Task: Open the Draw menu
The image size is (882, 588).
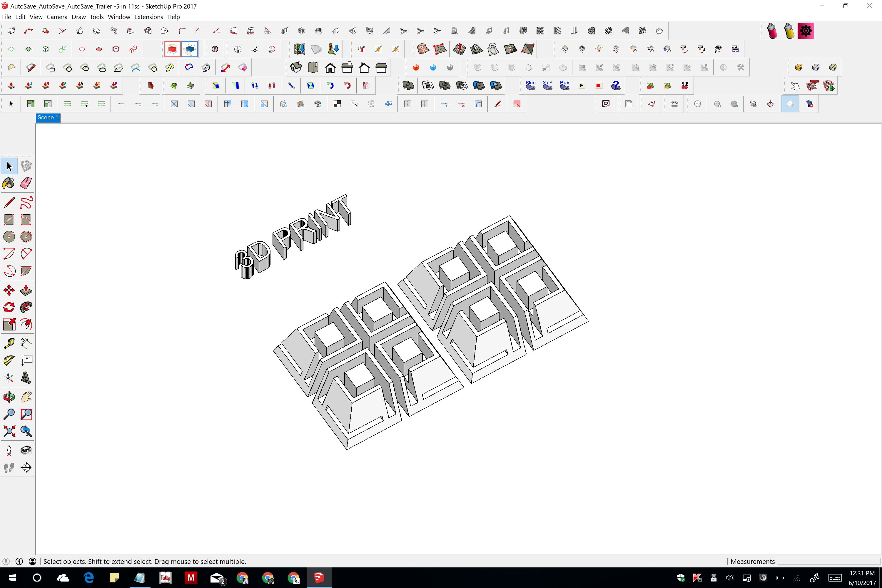Action: tap(79, 17)
